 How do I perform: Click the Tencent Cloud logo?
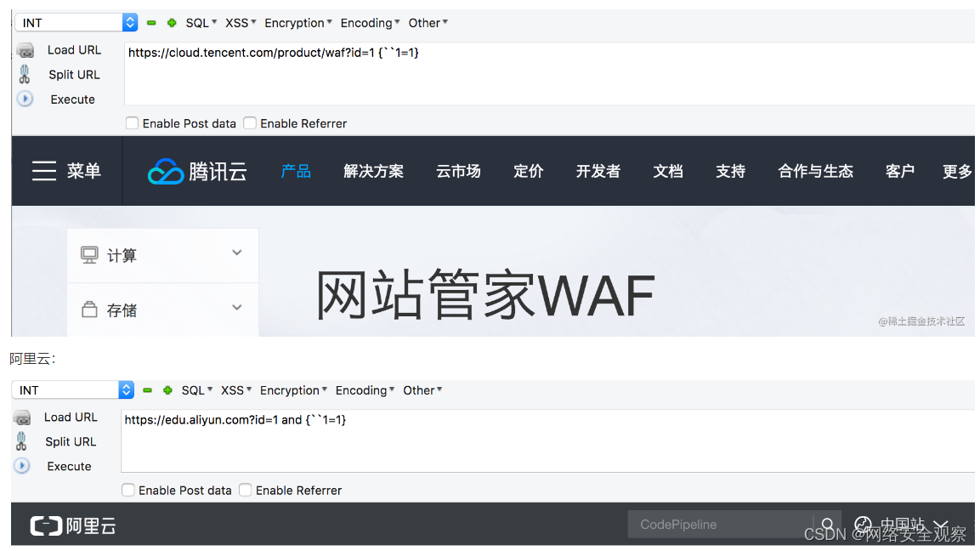point(196,171)
